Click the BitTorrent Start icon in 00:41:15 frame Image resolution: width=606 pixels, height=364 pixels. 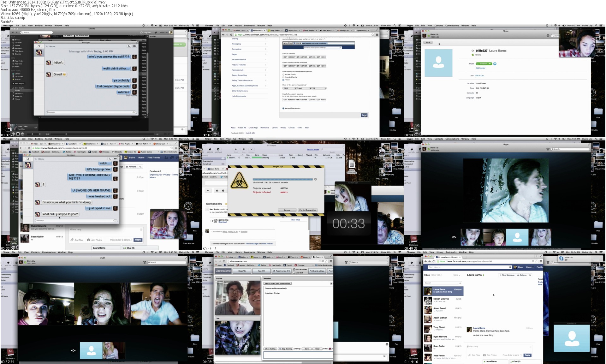(x=236, y=149)
